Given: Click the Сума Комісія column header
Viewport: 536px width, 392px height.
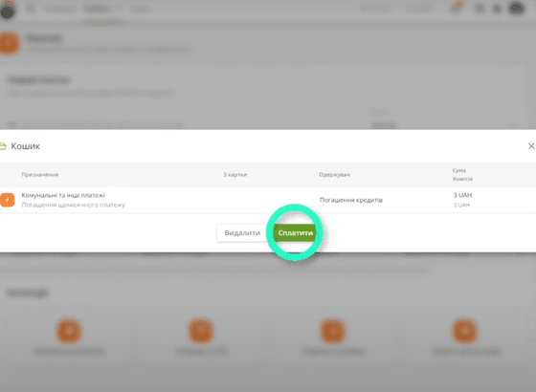Looking at the screenshot, I should click(x=462, y=174).
